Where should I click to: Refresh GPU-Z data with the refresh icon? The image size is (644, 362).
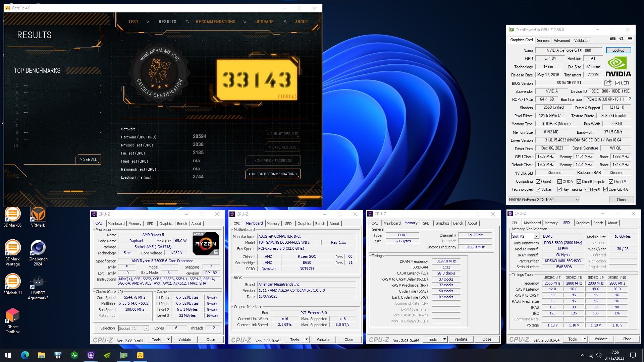click(x=621, y=39)
